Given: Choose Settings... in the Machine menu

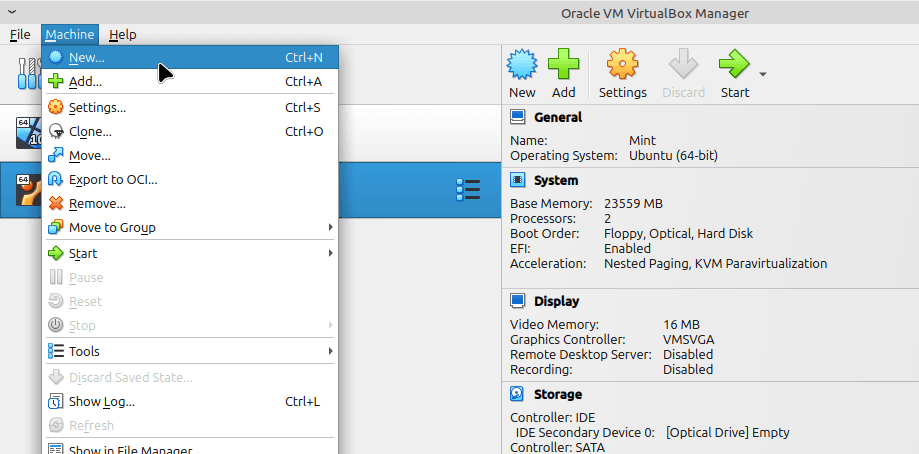Looking at the screenshot, I should click(x=190, y=108).
